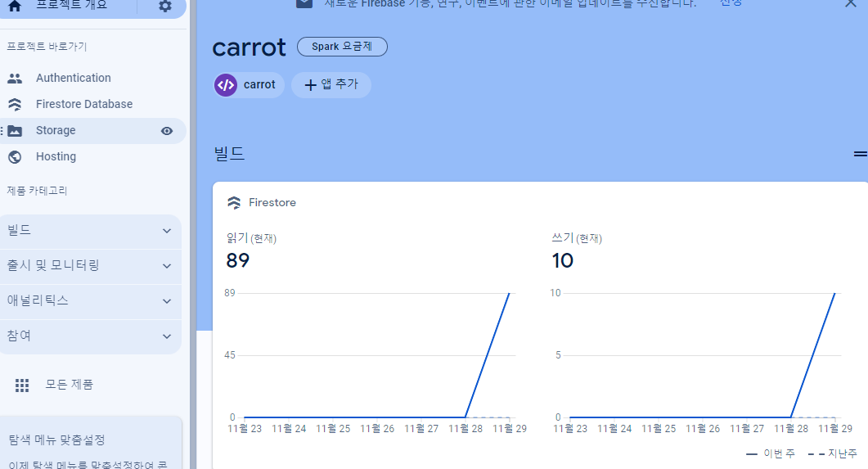Click the Firestore icon in the card header
Viewport: 868px width, 469px height.
(234, 203)
